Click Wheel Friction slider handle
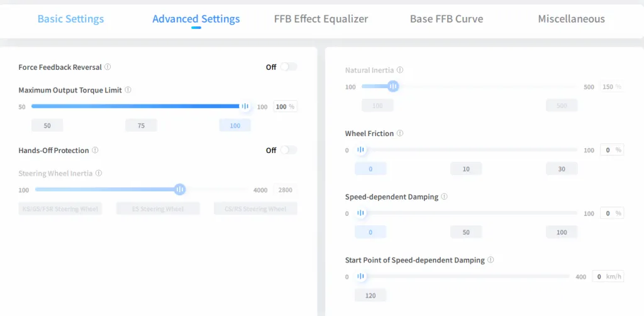 pyautogui.click(x=361, y=150)
